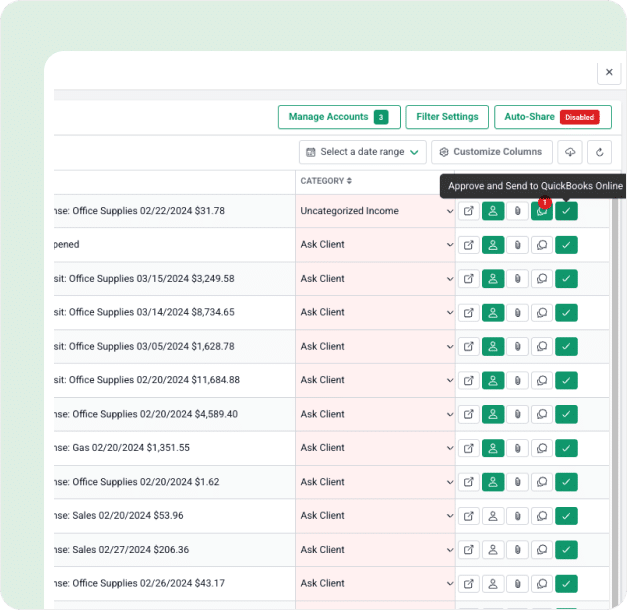Image resolution: width=627 pixels, height=610 pixels.
Task: Click the refresh icon
Action: (599, 152)
